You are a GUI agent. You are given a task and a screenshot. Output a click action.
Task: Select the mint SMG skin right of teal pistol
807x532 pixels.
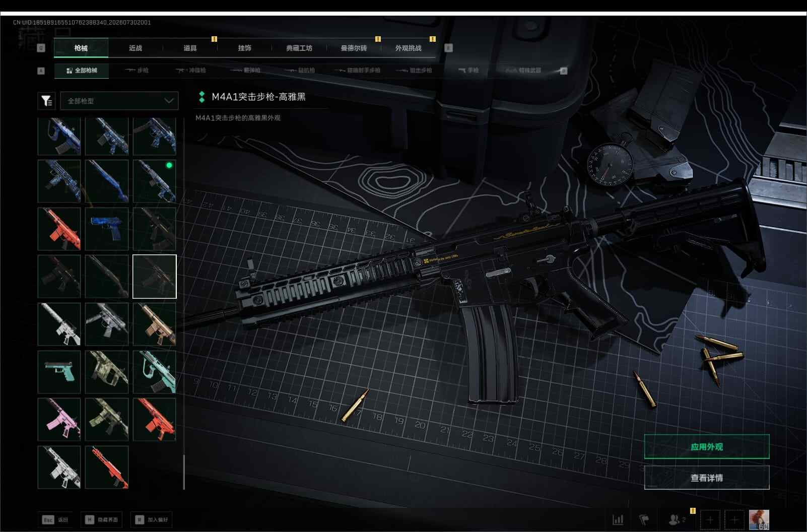coord(155,372)
